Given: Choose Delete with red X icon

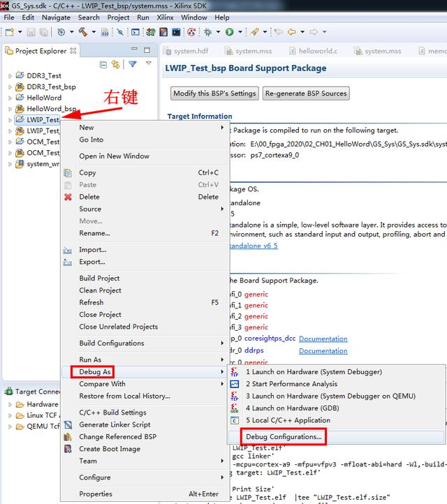Looking at the screenshot, I should click(x=145, y=197).
